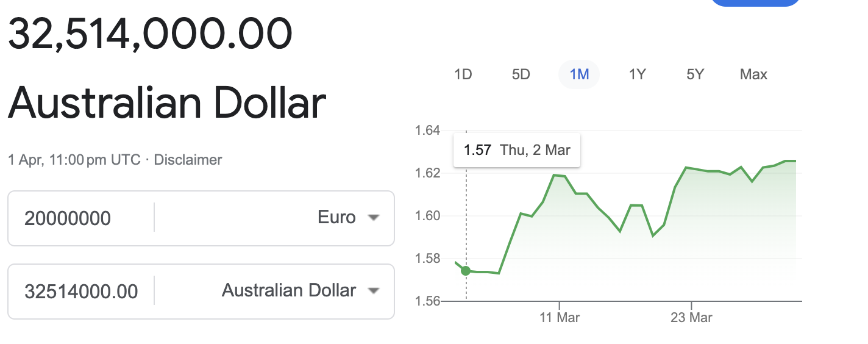This screenshot has width=868, height=344.
Task: Click the 23 Mar axis label
Action: [691, 318]
